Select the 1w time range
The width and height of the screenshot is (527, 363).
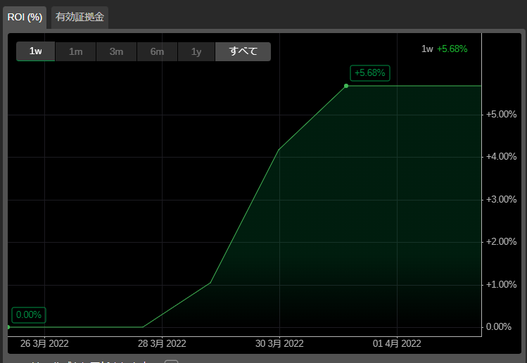coord(36,51)
